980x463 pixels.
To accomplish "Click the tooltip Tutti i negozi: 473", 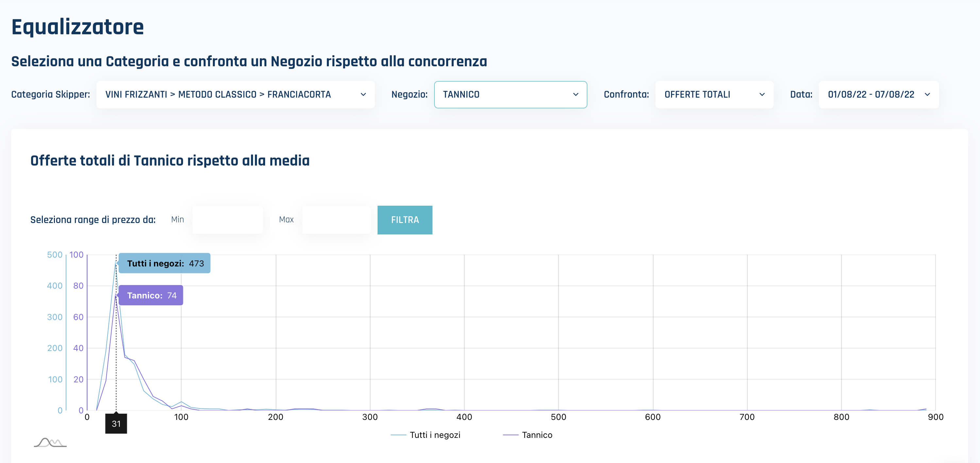I will (165, 263).
